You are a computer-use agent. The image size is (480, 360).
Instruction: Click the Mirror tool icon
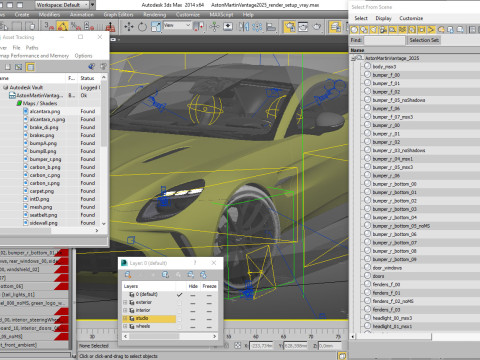coord(244,27)
